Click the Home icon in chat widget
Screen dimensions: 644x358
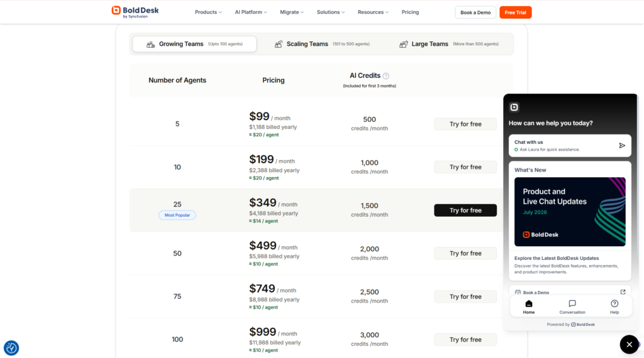(x=528, y=304)
